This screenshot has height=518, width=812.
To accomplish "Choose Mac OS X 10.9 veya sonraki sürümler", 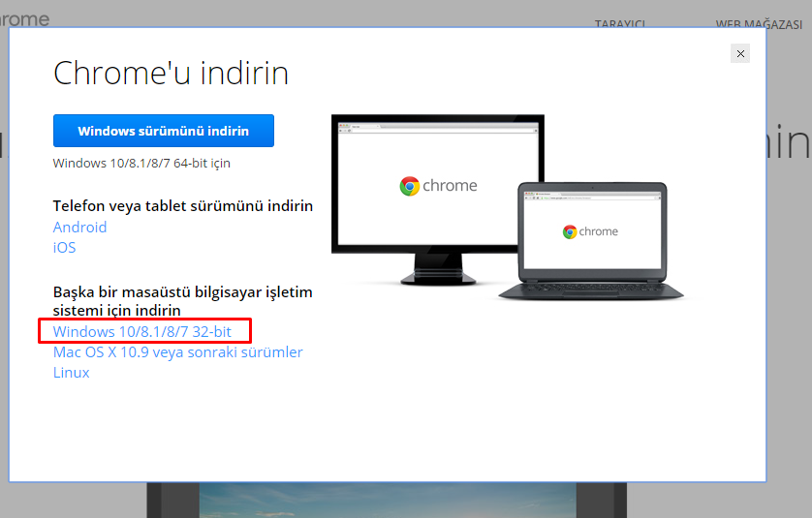I will point(177,352).
